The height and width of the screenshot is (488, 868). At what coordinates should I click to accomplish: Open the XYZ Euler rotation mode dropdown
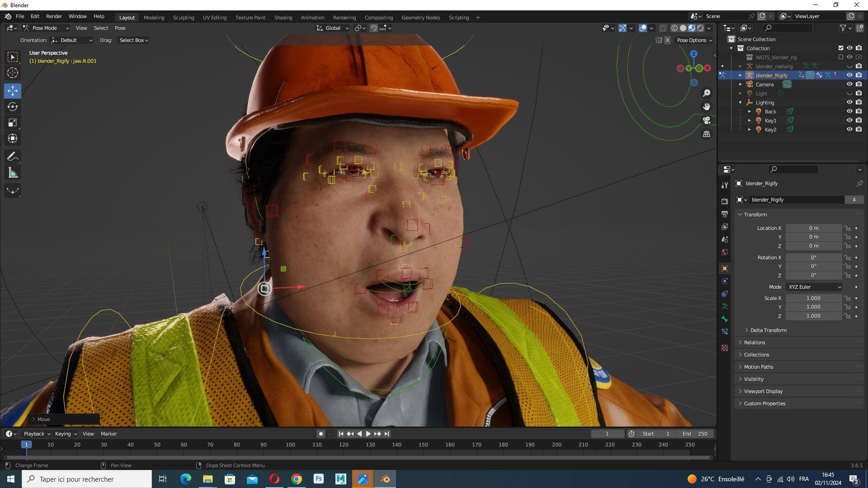[814, 287]
